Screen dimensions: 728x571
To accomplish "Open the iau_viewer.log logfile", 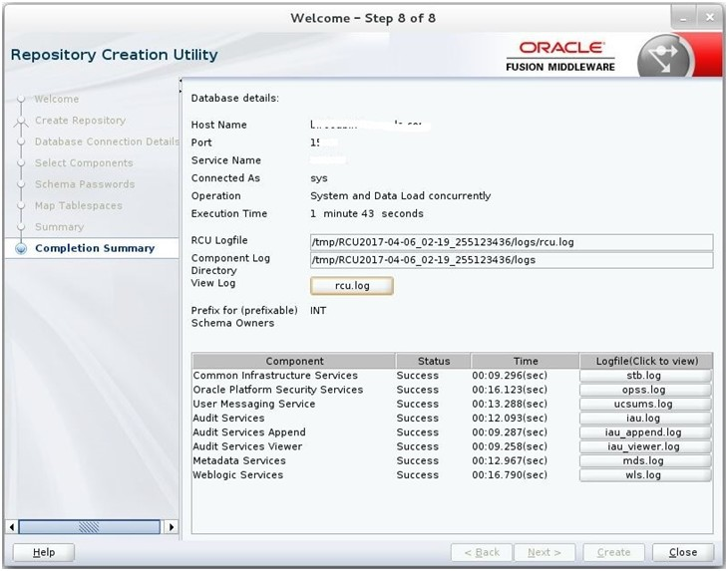I will pos(645,446).
